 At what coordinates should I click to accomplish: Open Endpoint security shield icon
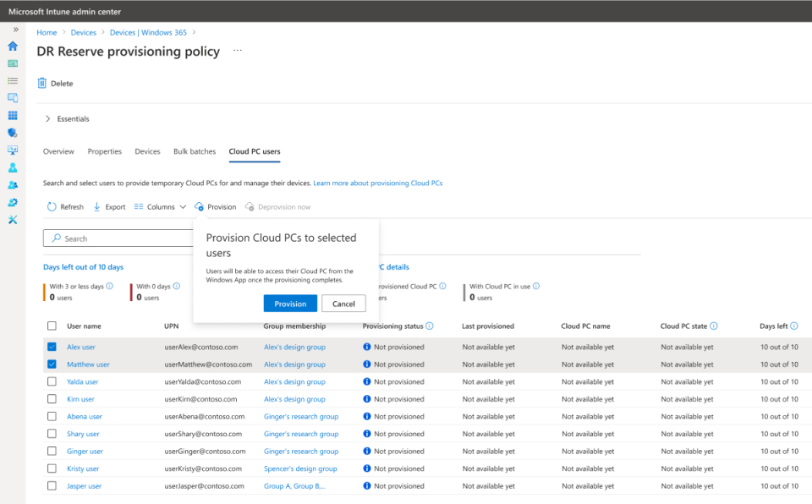[13, 133]
